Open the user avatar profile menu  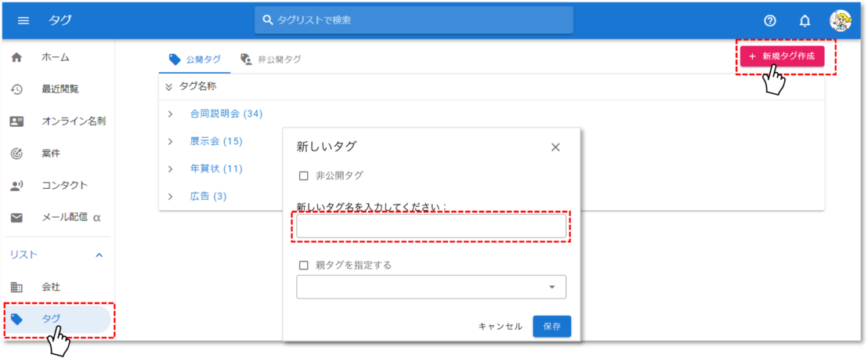point(841,21)
